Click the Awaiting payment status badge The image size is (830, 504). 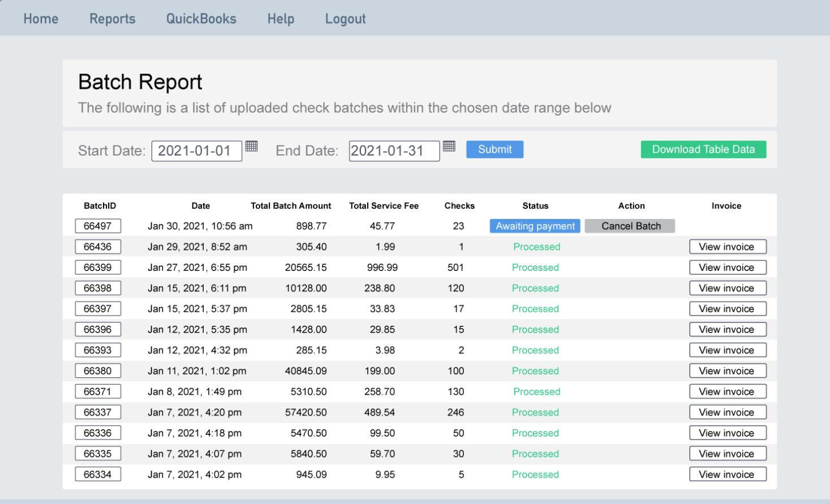(535, 225)
